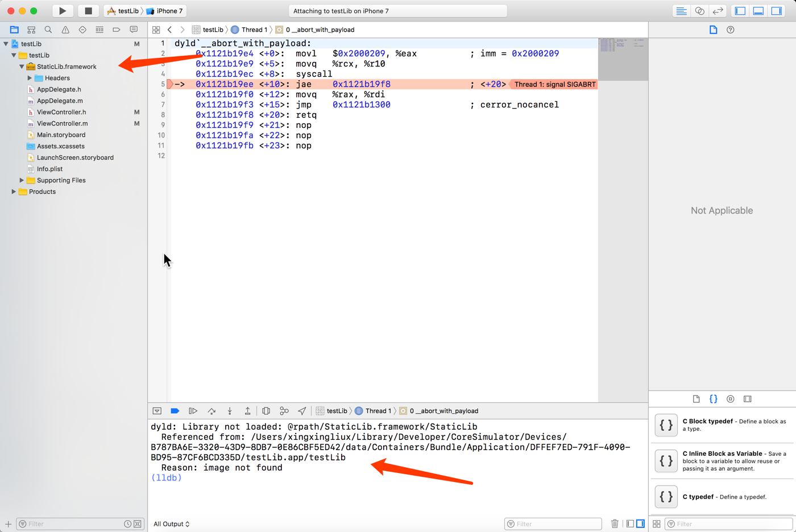Viewport: 796px width, 532px height.
Task: Show the Standard editor
Action: [x=681, y=11]
